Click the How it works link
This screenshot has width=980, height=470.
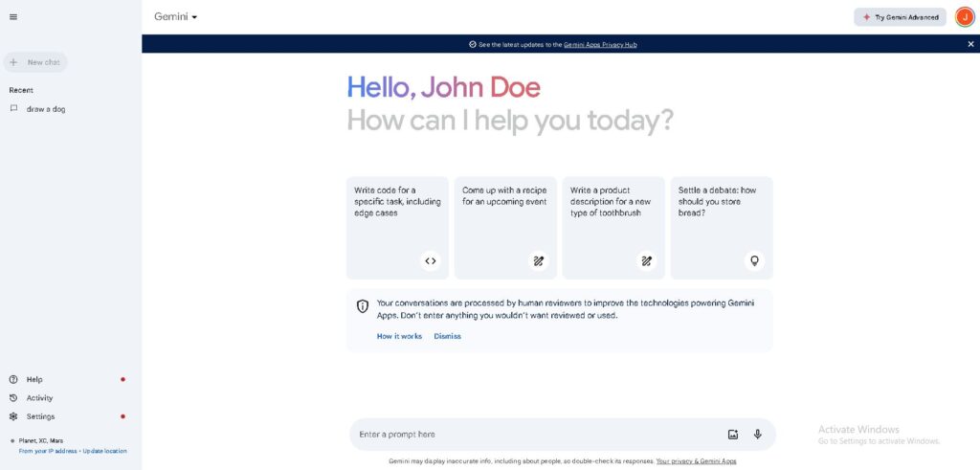[x=399, y=336]
